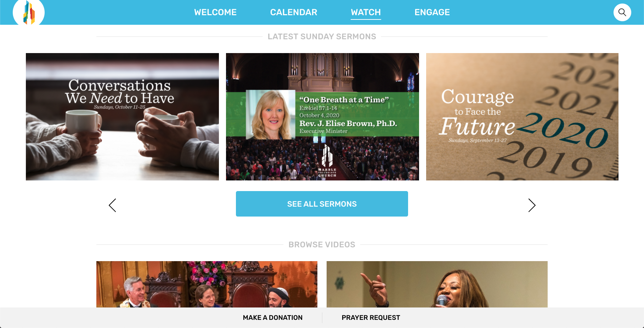Click MAKE A DONATION link

(x=273, y=318)
